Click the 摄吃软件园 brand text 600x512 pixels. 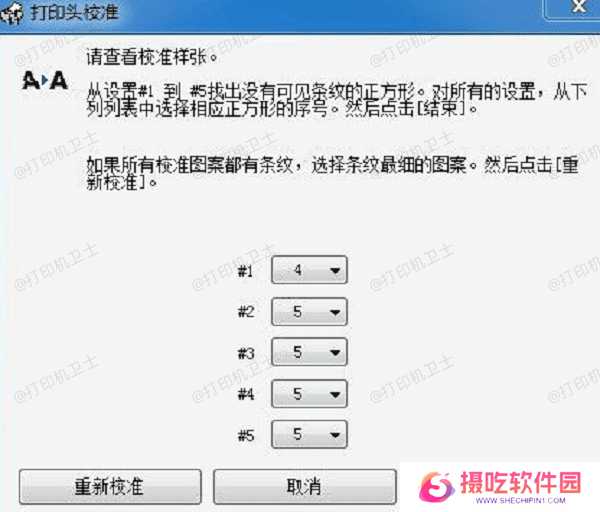pos(521,482)
